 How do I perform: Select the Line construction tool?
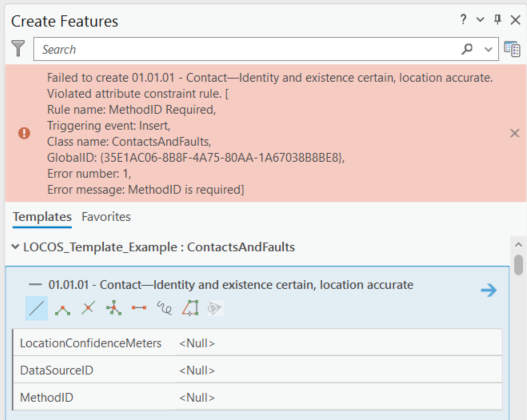(37, 308)
